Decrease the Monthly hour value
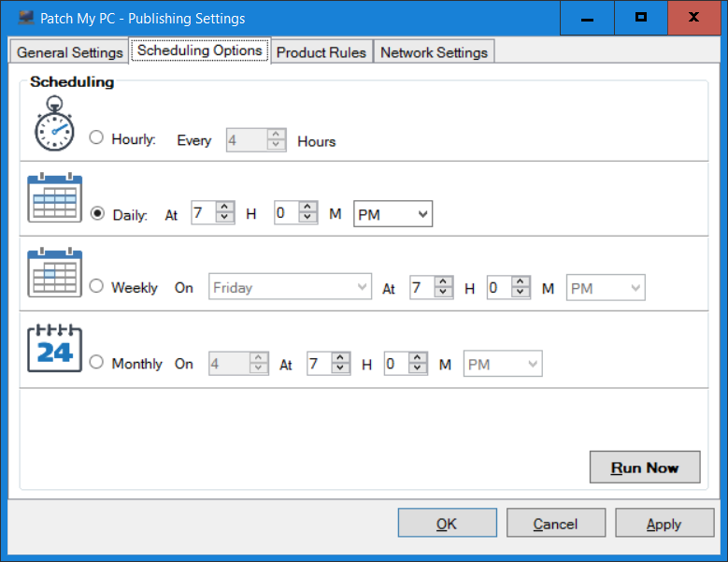Image resolution: width=728 pixels, height=562 pixels. (x=340, y=367)
